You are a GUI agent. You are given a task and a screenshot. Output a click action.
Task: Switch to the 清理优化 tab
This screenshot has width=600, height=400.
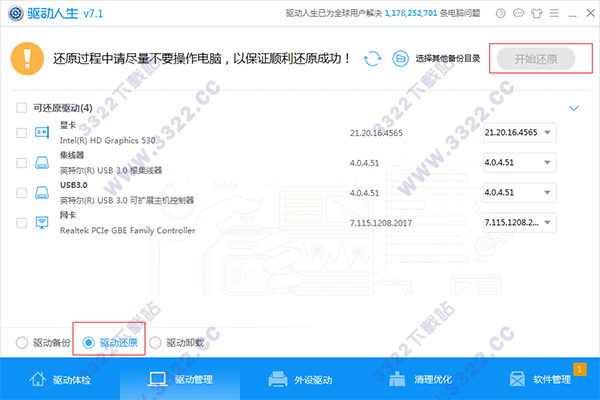421,379
